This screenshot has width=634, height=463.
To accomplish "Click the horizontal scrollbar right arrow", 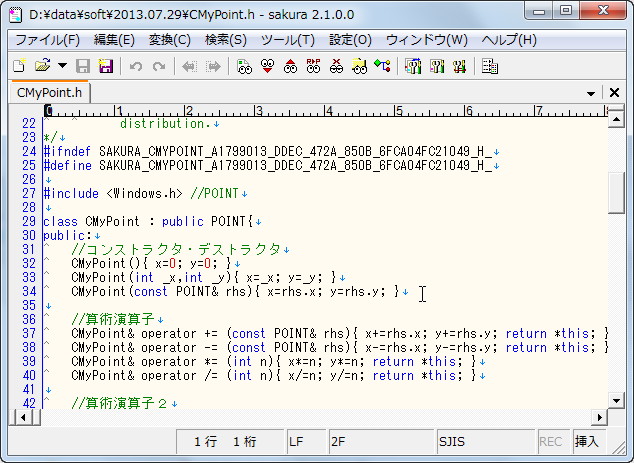I will click(600, 417).
